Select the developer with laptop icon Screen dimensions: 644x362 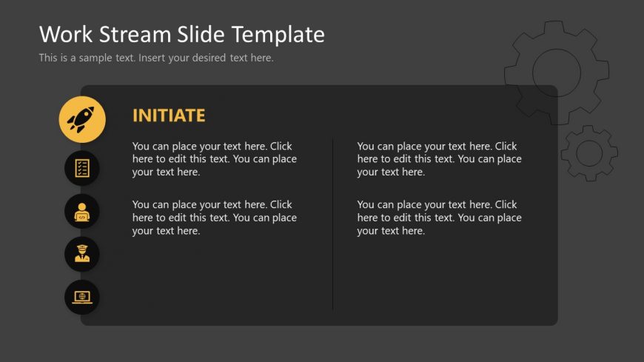point(82,212)
